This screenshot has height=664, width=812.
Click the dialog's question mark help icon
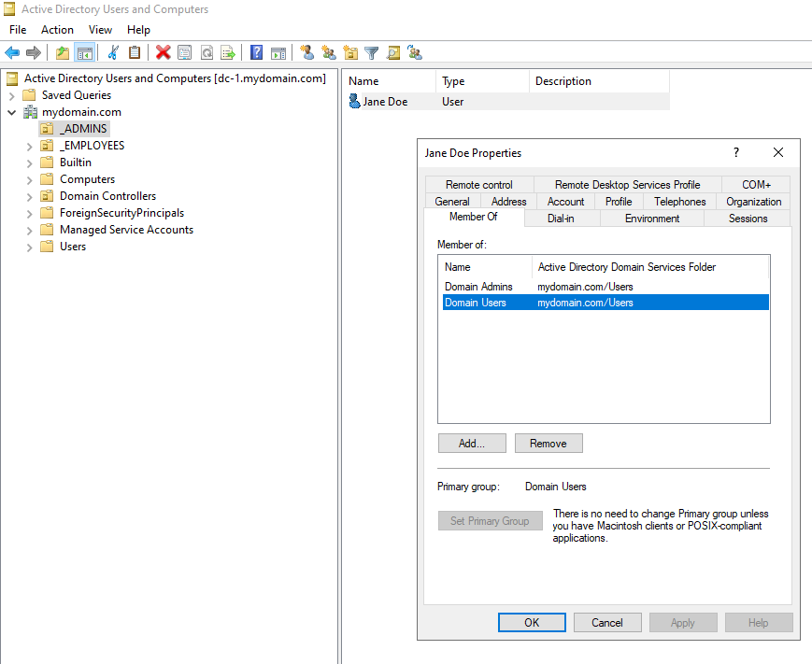tap(736, 152)
